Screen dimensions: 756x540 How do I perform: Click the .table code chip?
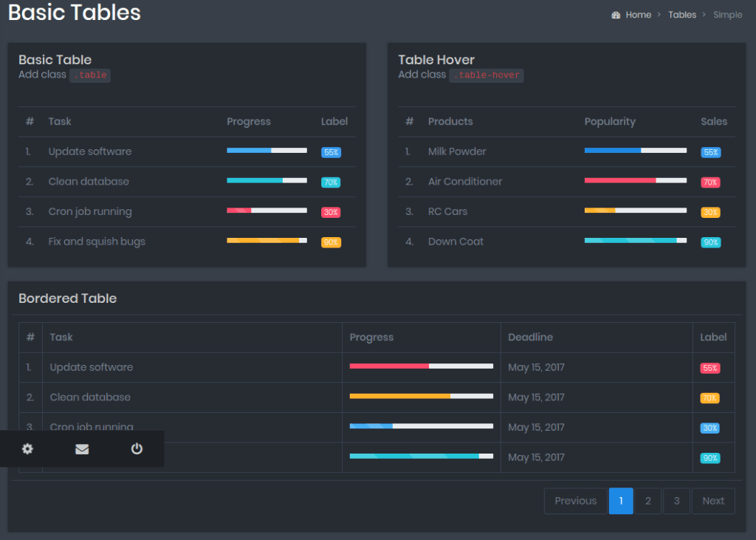coord(89,75)
